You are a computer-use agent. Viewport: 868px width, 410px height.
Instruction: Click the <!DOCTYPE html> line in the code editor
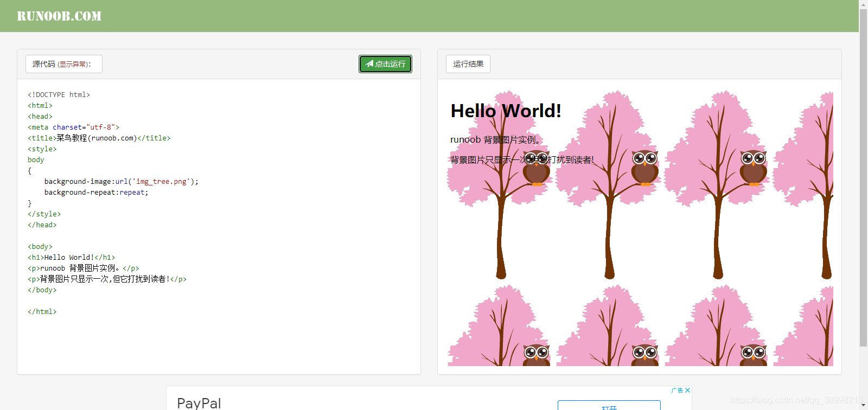[59, 95]
